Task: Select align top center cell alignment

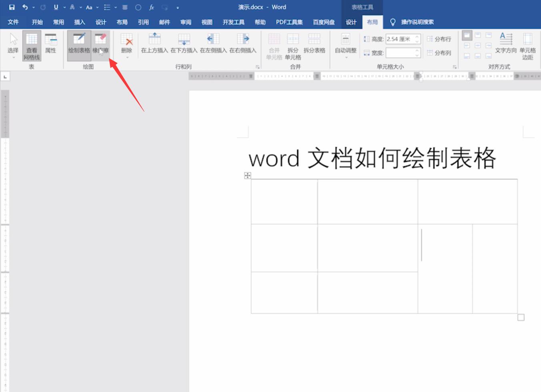Action: (x=478, y=36)
